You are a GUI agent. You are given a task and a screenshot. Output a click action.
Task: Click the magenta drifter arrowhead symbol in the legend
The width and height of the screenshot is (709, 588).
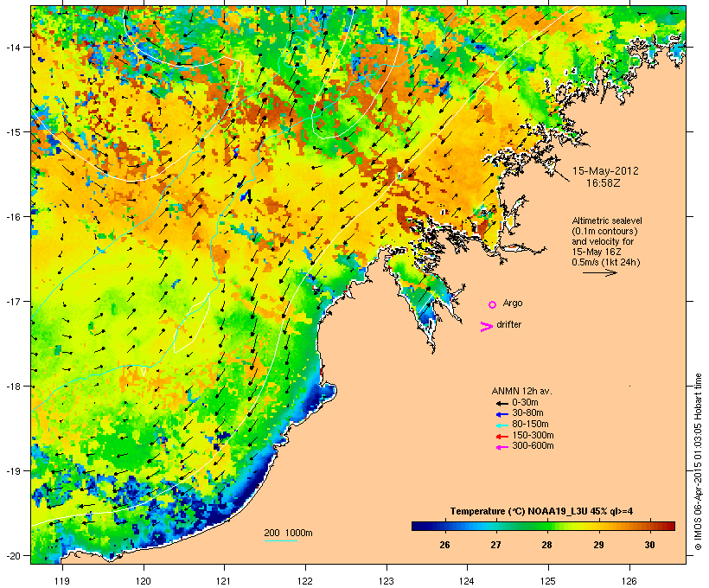pyautogui.click(x=486, y=327)
